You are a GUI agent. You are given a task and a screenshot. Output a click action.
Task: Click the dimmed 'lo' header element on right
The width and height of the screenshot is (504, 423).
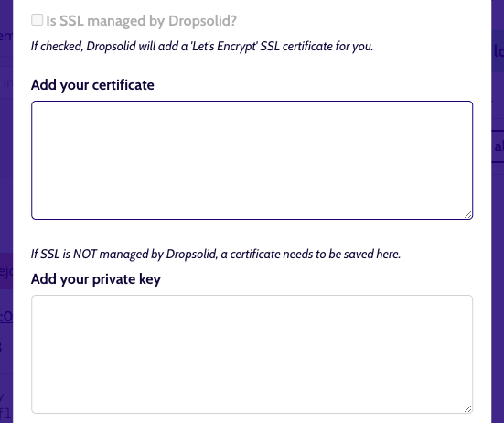(x=499, y=51)
